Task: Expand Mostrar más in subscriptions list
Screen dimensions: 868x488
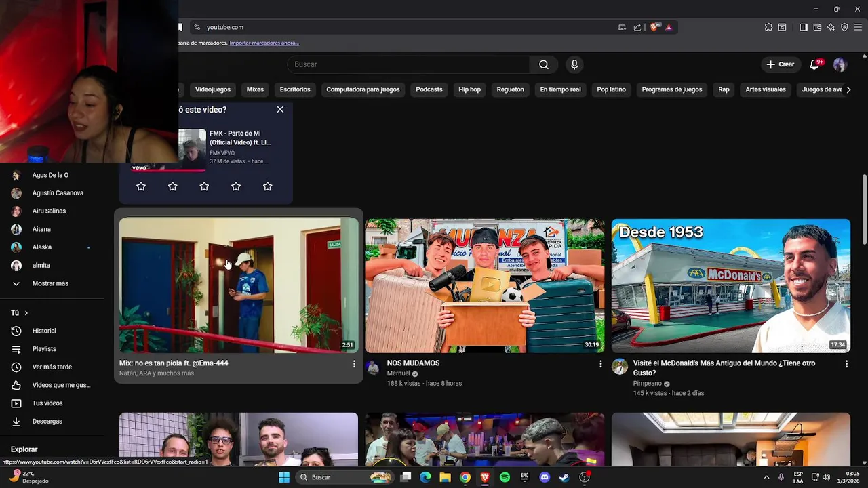Action: click(49, 283)
